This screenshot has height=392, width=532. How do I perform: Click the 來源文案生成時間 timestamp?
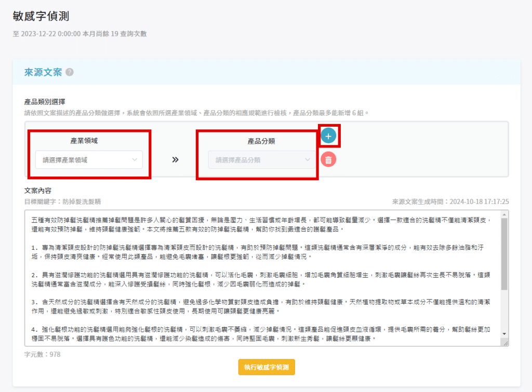[450, 201]
